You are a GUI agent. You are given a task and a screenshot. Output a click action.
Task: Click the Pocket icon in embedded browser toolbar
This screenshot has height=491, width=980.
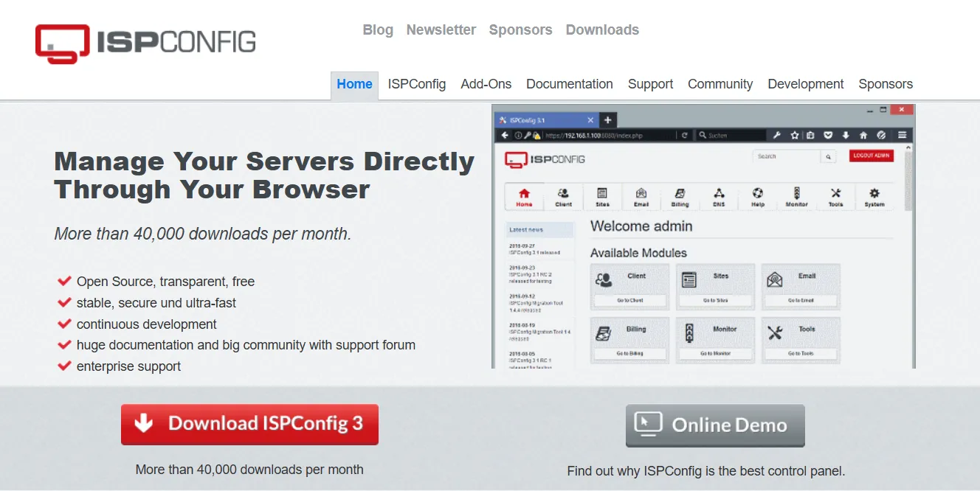point(828,136)
